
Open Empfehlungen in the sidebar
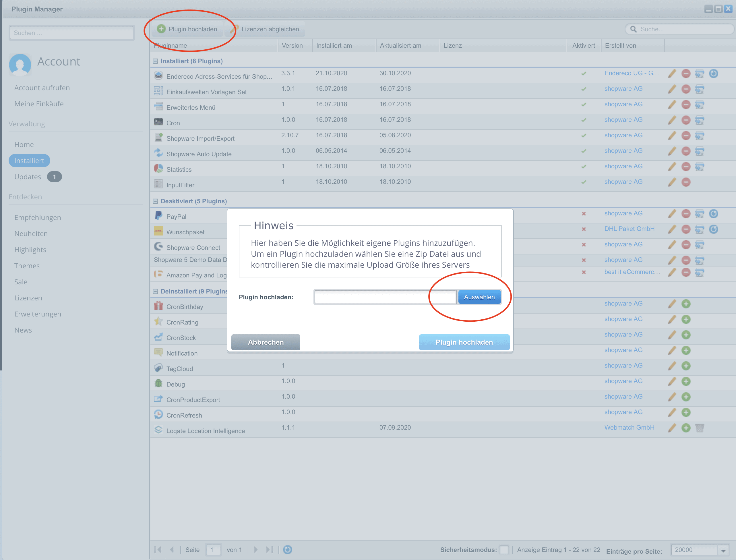click(x=38, y=218)
